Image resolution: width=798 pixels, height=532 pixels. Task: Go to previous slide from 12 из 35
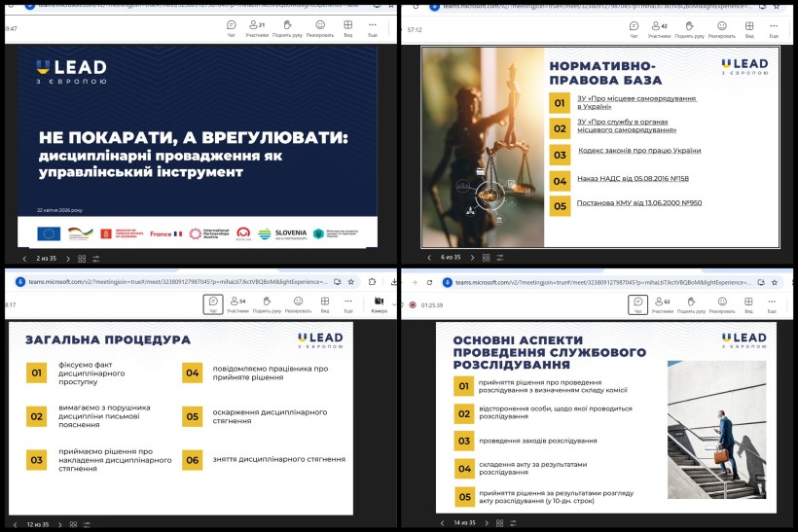[x=16, y=524]
